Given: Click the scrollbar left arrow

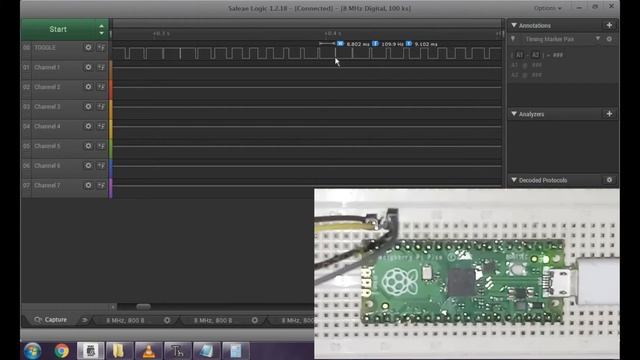Looking at the screenshot, I should (x=113, y=307).
